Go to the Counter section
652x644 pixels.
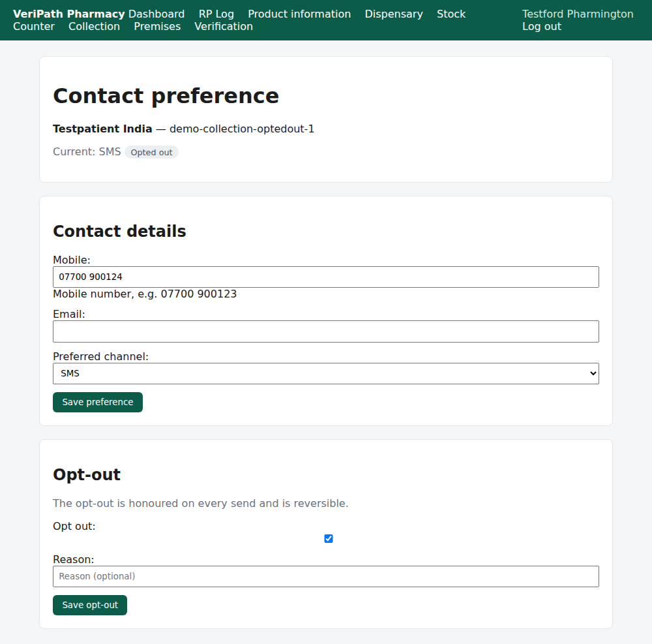34,26
